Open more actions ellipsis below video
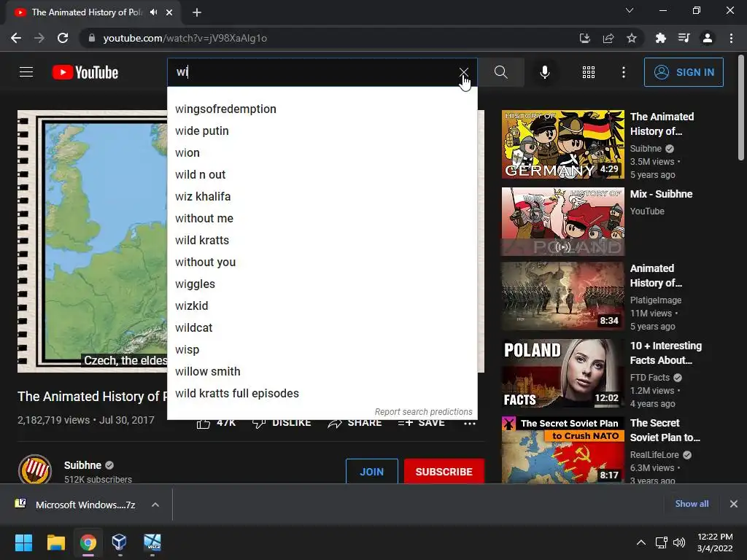Image resolution: width=747 pixels, height=560 pixels. pos(470,423)
